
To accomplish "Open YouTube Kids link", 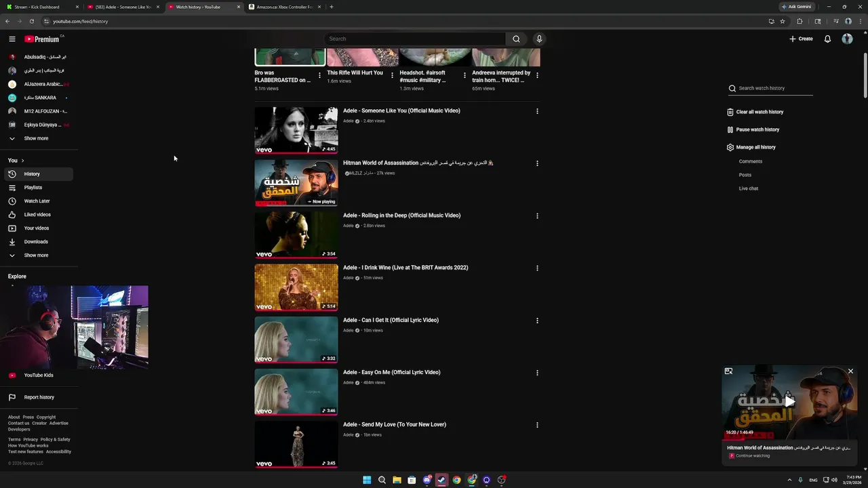I will pos(39,375).
